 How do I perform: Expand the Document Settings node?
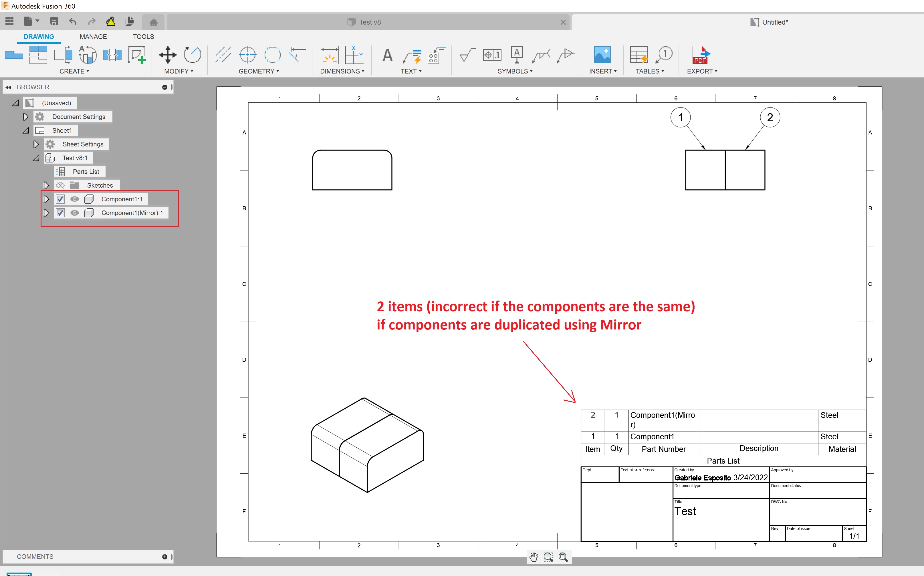[x=25, y=117]
